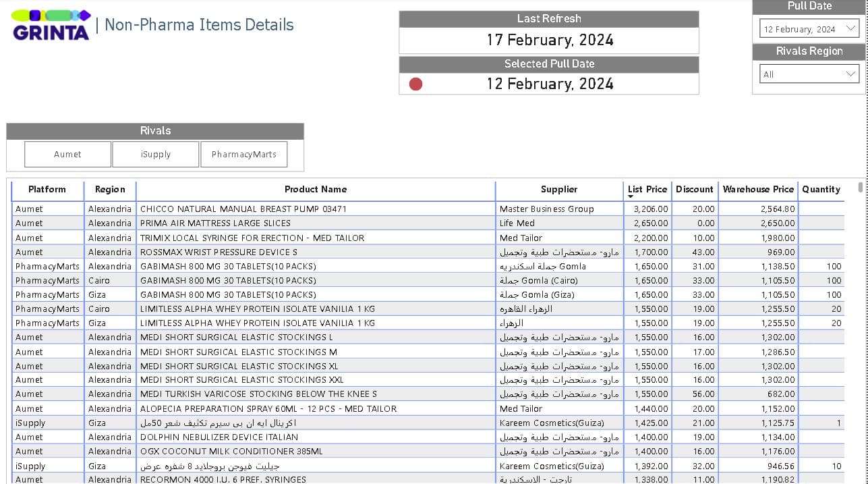Viewport: 868px width, 484px height.
Task: Select ROSSMAX WRIST PRESSURE DEVICE S
Action: coord(219,252)
